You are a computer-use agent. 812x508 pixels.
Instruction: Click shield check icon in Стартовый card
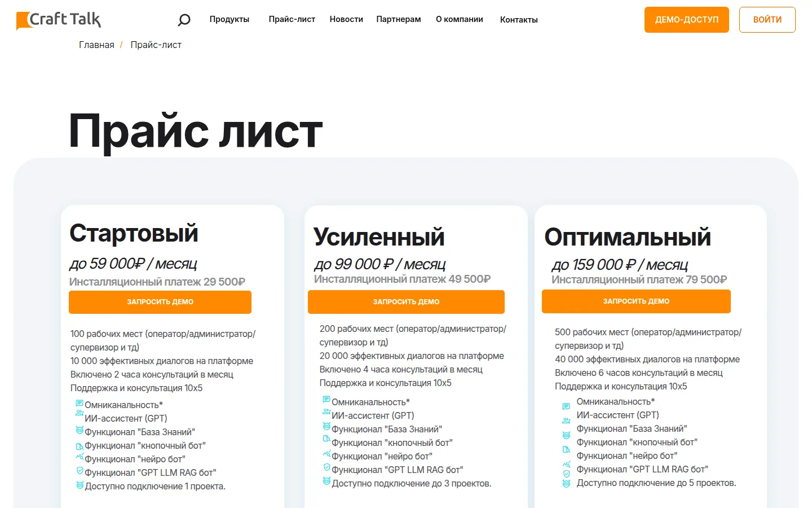click(x=80, y=471)
